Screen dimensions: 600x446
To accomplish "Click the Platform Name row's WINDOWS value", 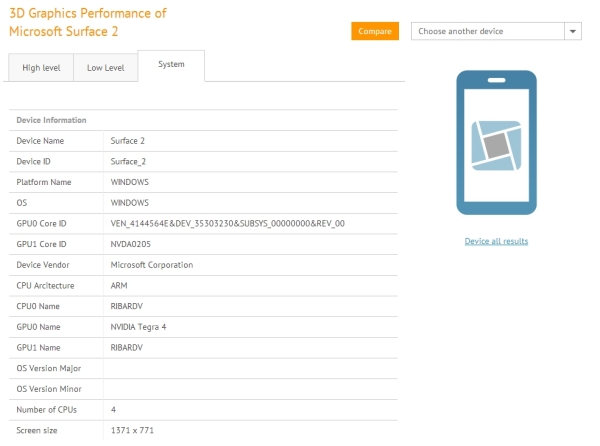I will click(130, 182).
